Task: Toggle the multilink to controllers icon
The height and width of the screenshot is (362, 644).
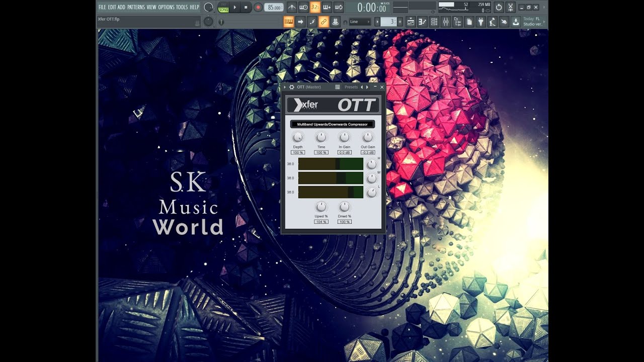Action: (x=324, y=22)
